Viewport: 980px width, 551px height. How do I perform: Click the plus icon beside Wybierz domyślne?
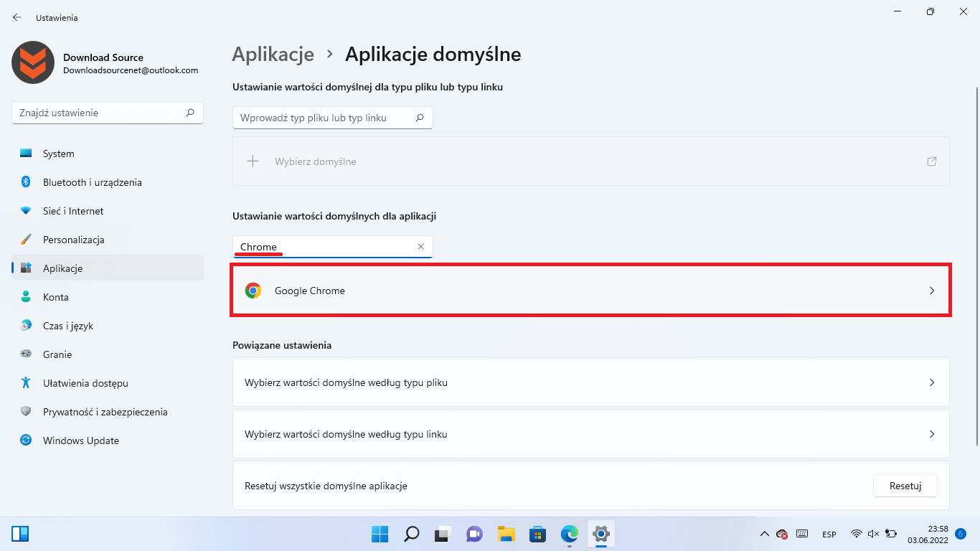click(253, 161)
